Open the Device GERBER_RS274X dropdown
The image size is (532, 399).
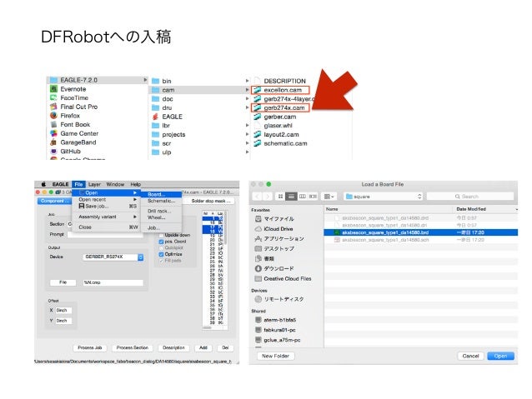click(113, 257)
